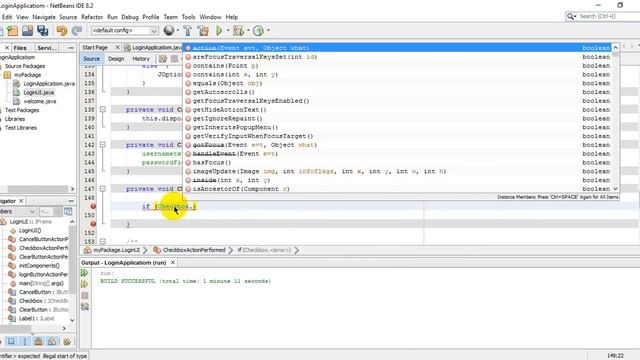Collapse code fold at line 142

[102, 145]
